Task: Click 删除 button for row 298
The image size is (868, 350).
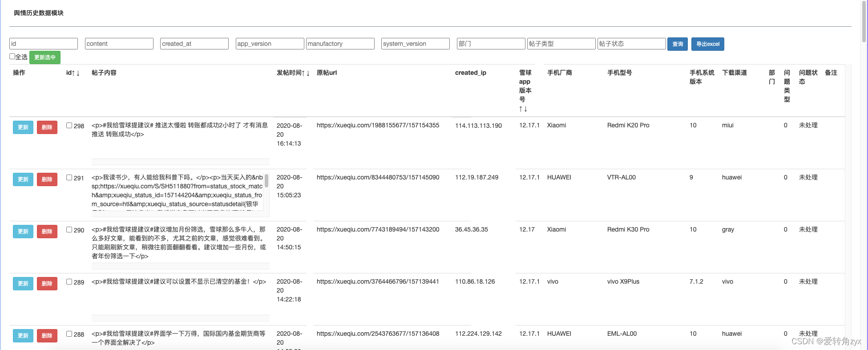Action: coord(47,127)
